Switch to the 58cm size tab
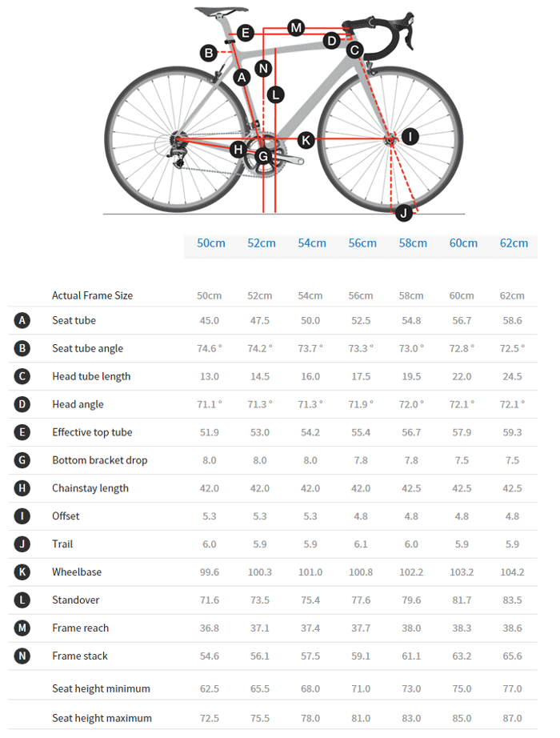560x738 pixels. 413,243
